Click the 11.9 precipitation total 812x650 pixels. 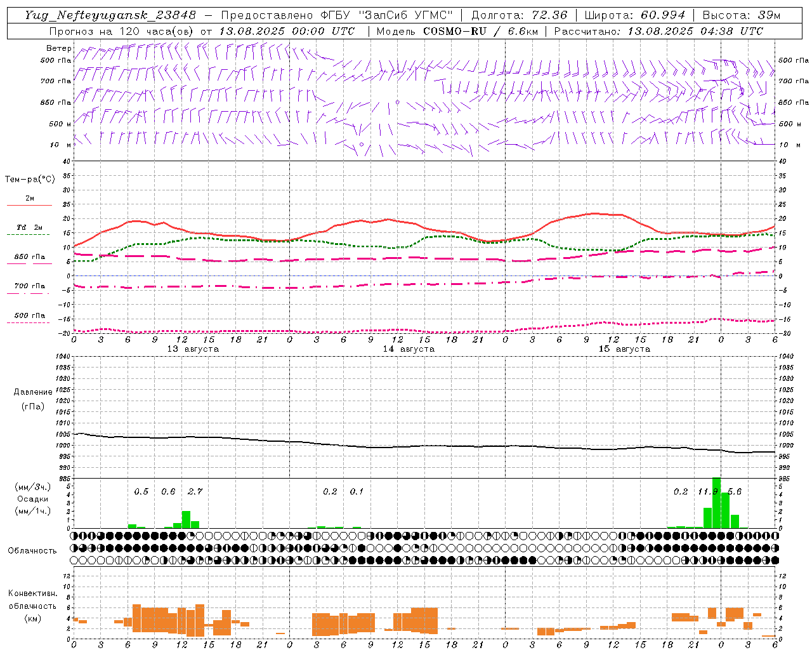[x=708, y=492]
